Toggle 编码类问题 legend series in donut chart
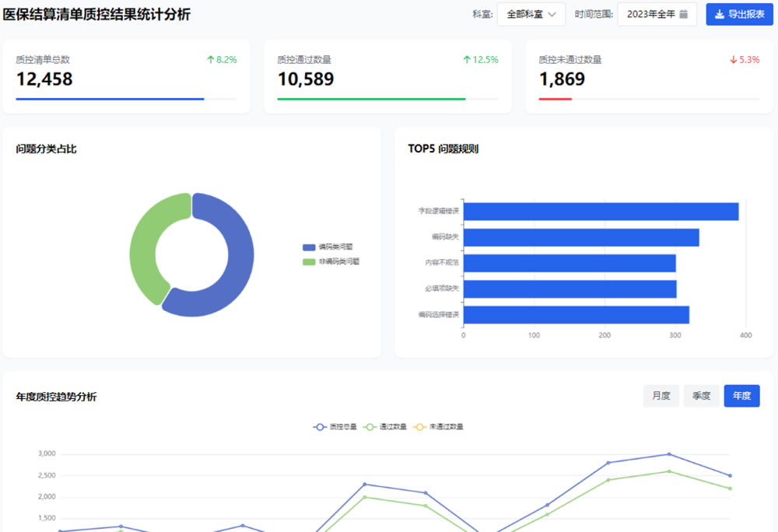 click(x=328, y=247)
